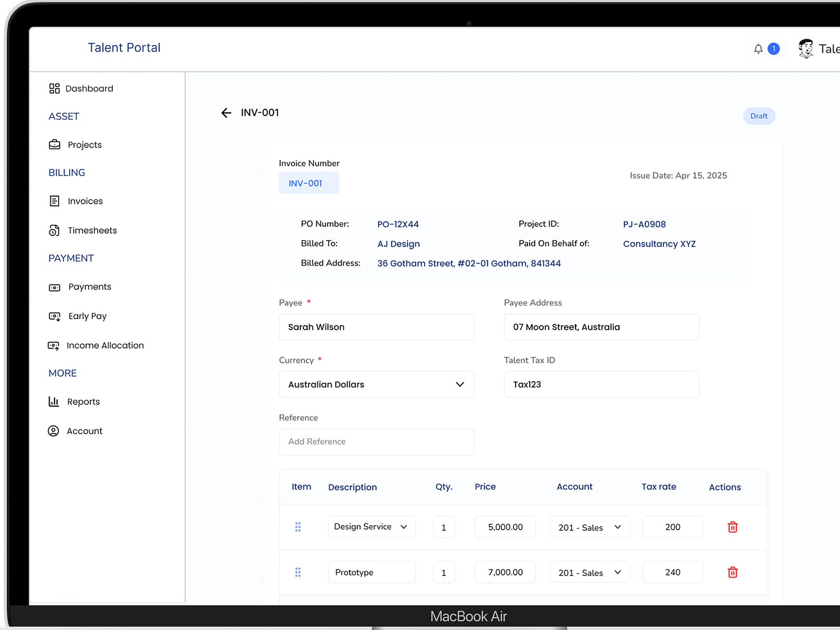Click the Draft status badge

click(x=759, y=115)
